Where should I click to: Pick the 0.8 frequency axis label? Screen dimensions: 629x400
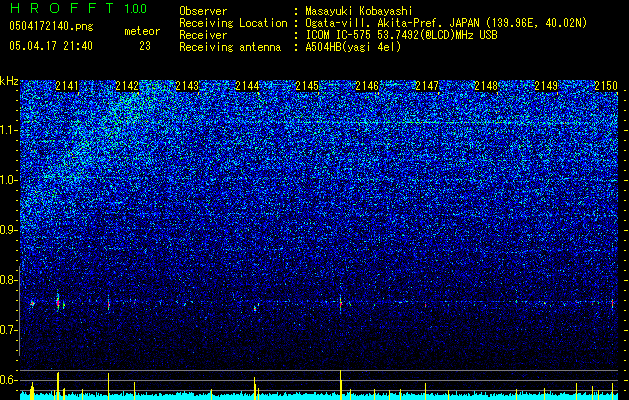9,280
